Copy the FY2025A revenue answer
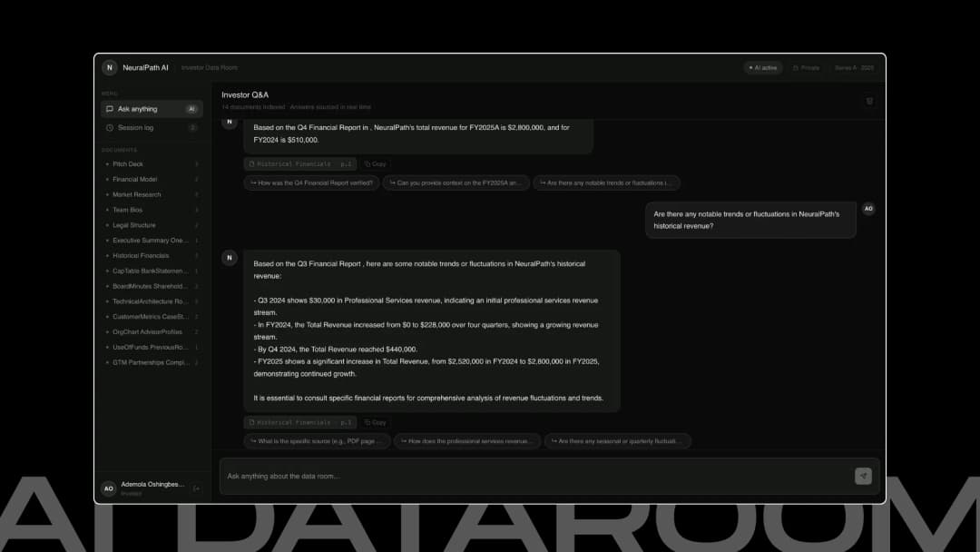This screenshot has height=552, width=980. pos(375,163)
